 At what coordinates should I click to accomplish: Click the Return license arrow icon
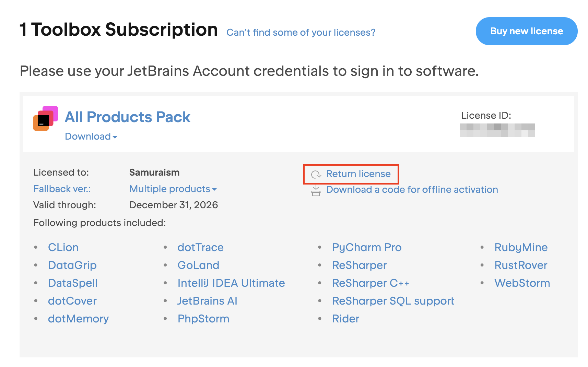(x=316, y=174)
